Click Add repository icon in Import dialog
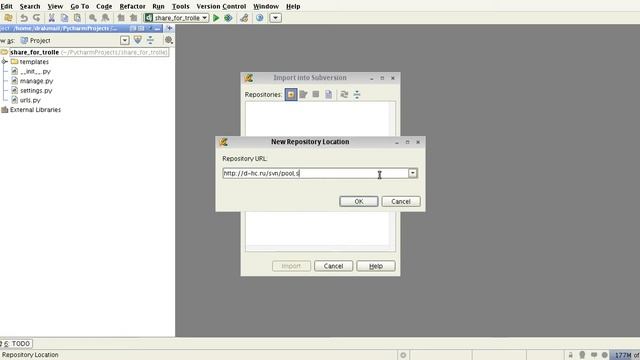The width and height of the screenshot is (640, 360). coord(291,95)
